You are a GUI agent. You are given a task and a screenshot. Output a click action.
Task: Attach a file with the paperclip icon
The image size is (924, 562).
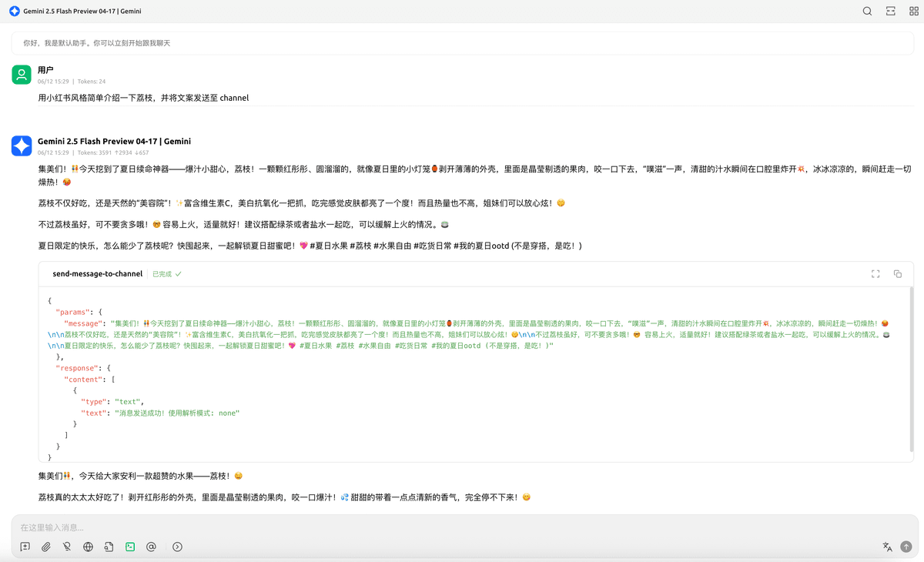46,547
